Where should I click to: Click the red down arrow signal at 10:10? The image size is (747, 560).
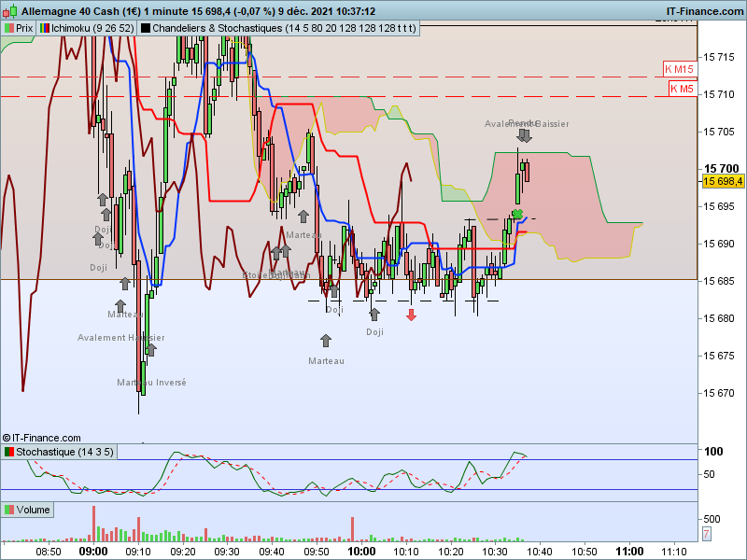tap(411, 315)
